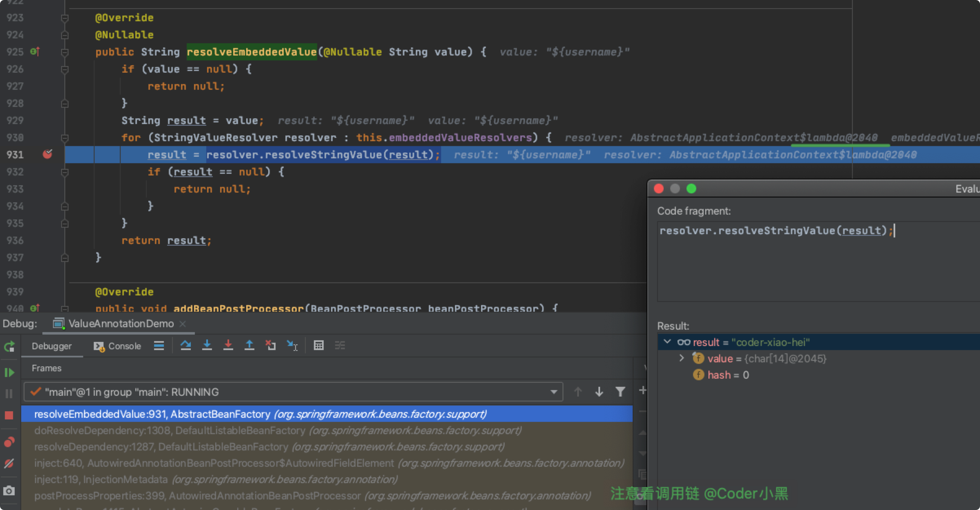Toggle Mute Breakpoints icon

pos(9,463)
